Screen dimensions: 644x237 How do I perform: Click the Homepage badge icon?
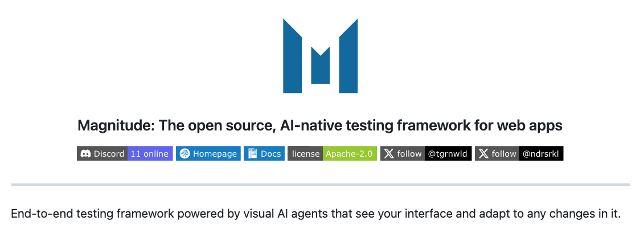(185, 154)
